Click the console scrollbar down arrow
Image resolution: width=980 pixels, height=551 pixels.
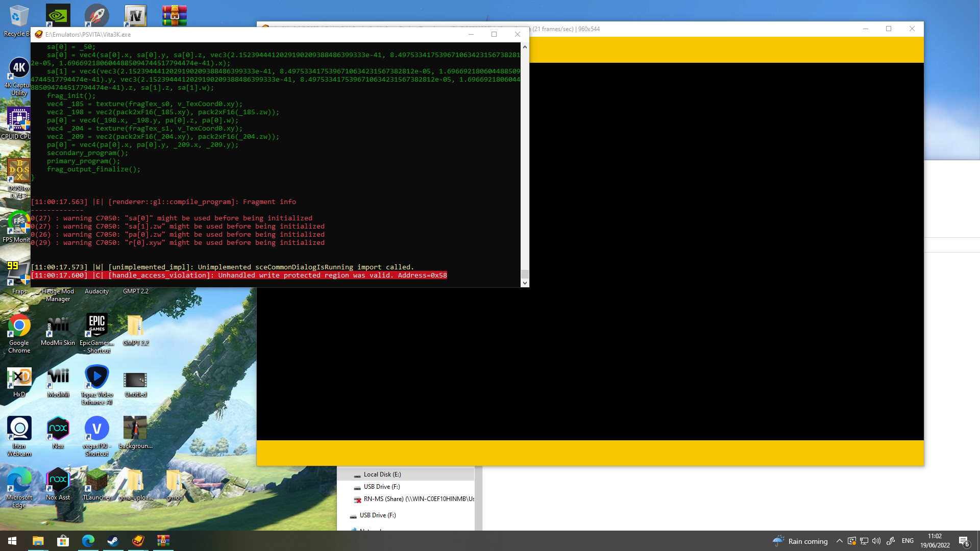coord(525,283)
